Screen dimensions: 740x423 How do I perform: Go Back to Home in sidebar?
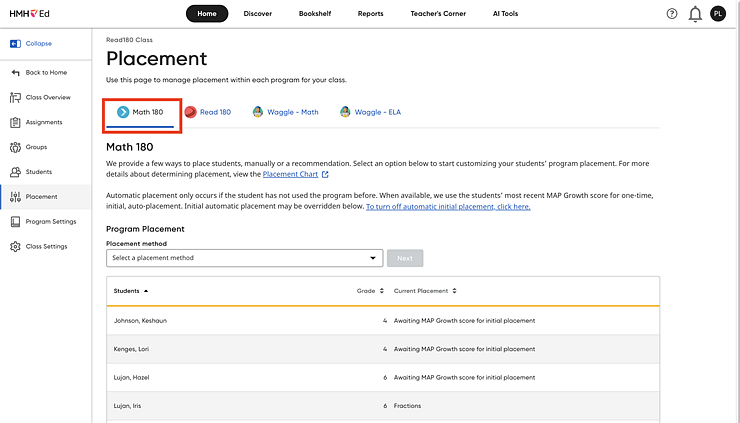click(46, 73)
